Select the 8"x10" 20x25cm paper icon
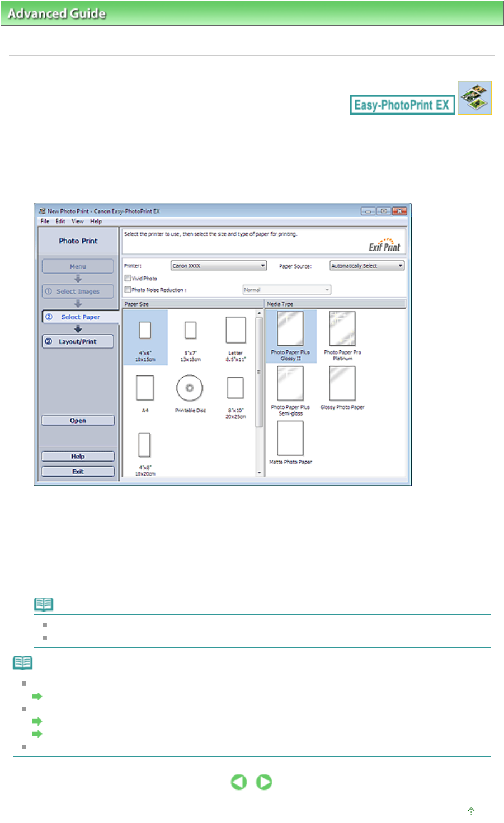Viewport: 504px width, 823px height. pos(235,388)
